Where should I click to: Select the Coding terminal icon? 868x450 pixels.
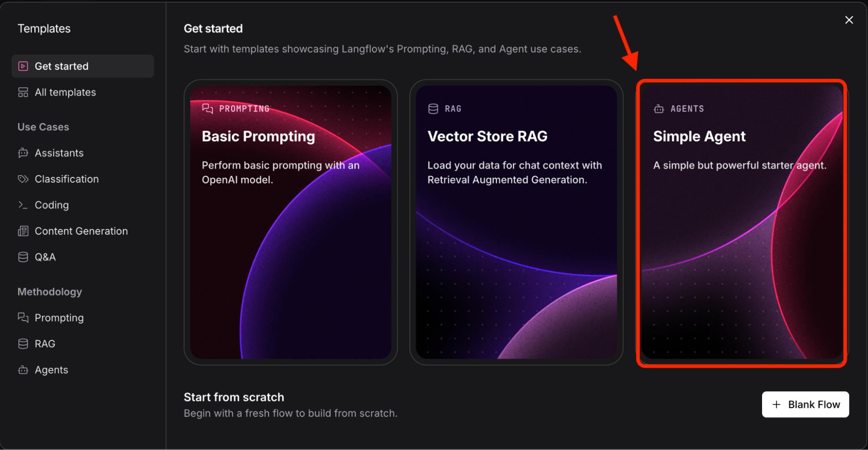coord(23,205)
